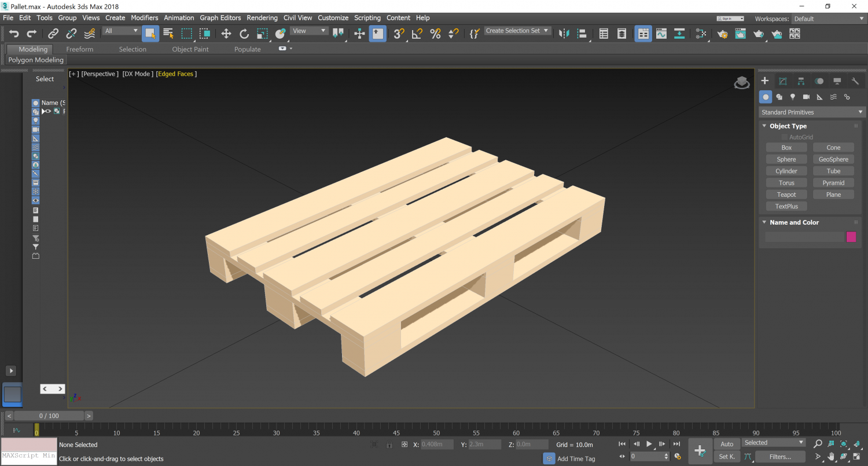
Task: Enable the Auto Key toggle
Action: 727,443
